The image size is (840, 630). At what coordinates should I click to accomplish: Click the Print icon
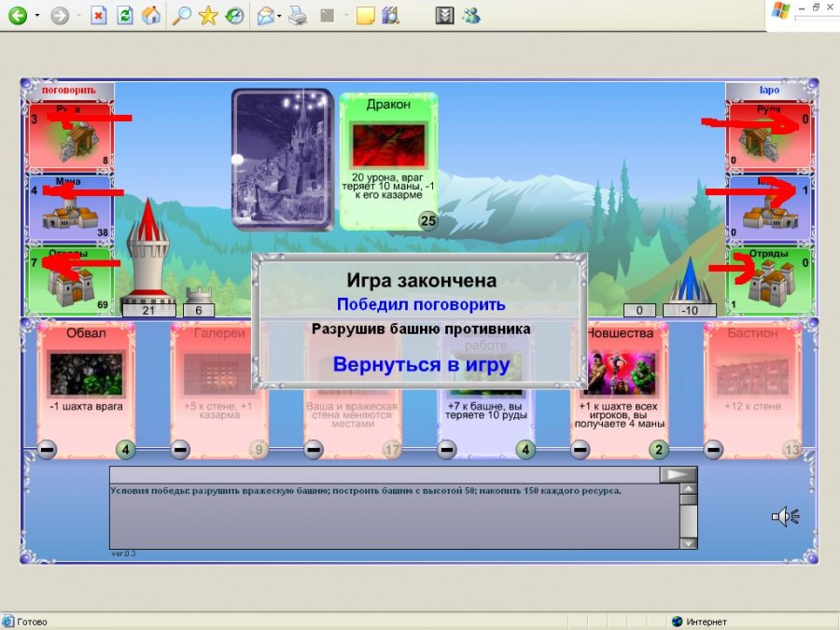click(297, 15)
